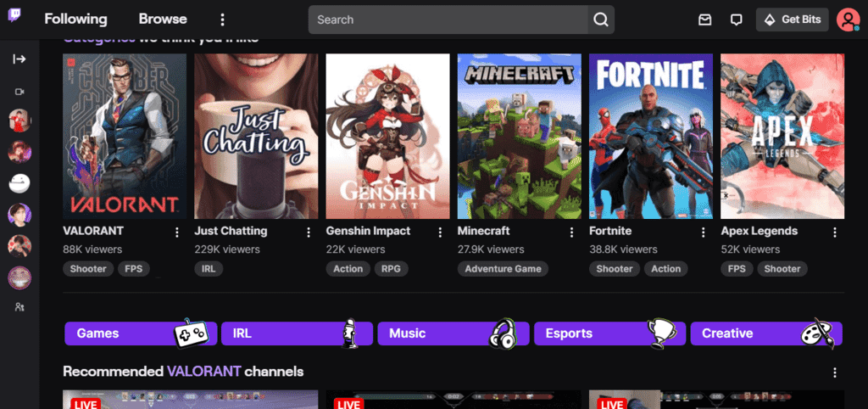Click the VALORANT category title link
The width and height of the screenshot is (868, 409).
tap(93, 231)
